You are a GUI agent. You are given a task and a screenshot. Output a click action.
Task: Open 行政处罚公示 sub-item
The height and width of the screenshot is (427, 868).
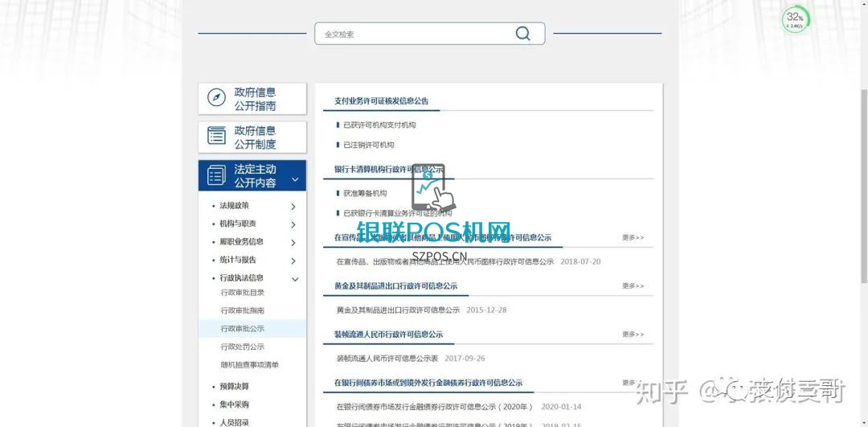pyautogui.click(x=243, y=347)
